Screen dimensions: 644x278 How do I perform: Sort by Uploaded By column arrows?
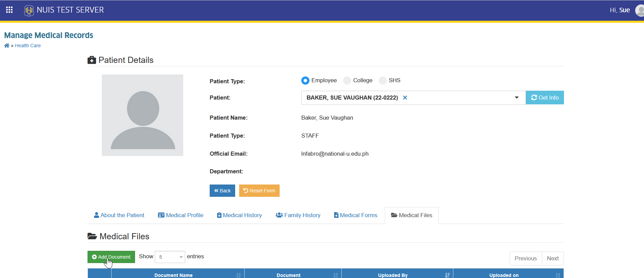[447, 275]
